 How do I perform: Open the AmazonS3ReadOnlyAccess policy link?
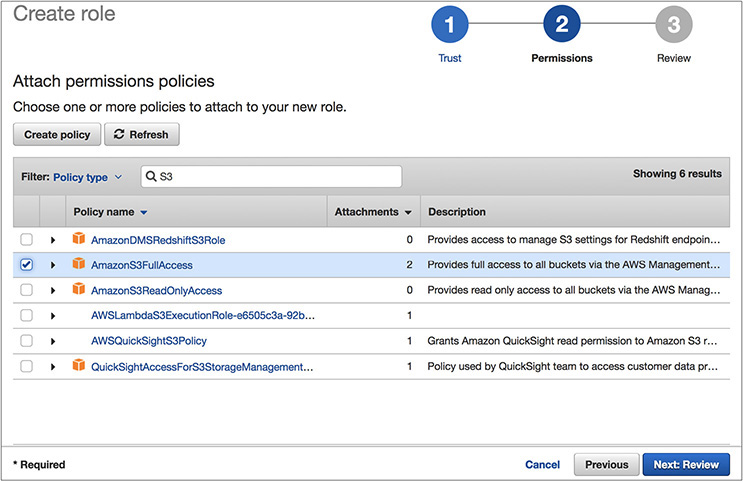pyautogui.click(x=156, y=290)
